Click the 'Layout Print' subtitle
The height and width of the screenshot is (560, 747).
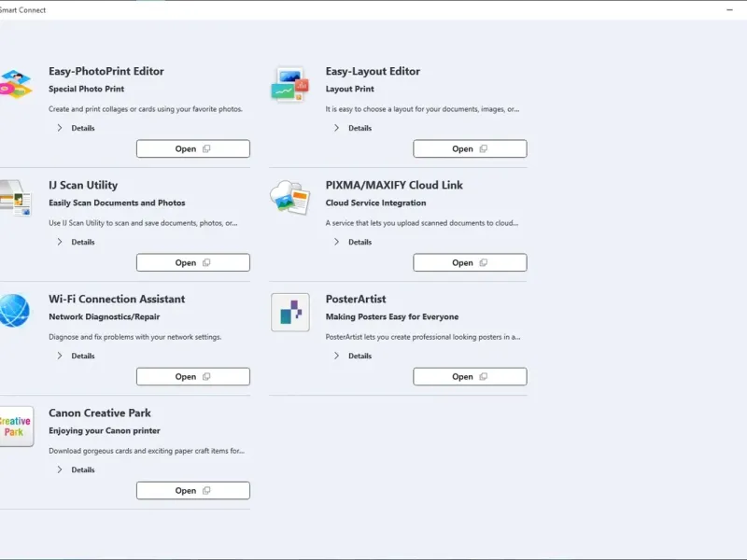coord(349,89)
